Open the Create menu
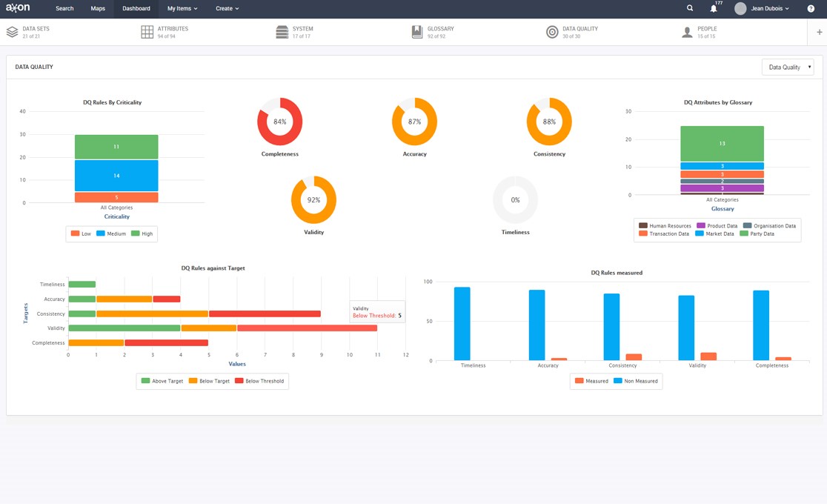The width and height of the screenshot is (827, 504). [x=227, y=9]
